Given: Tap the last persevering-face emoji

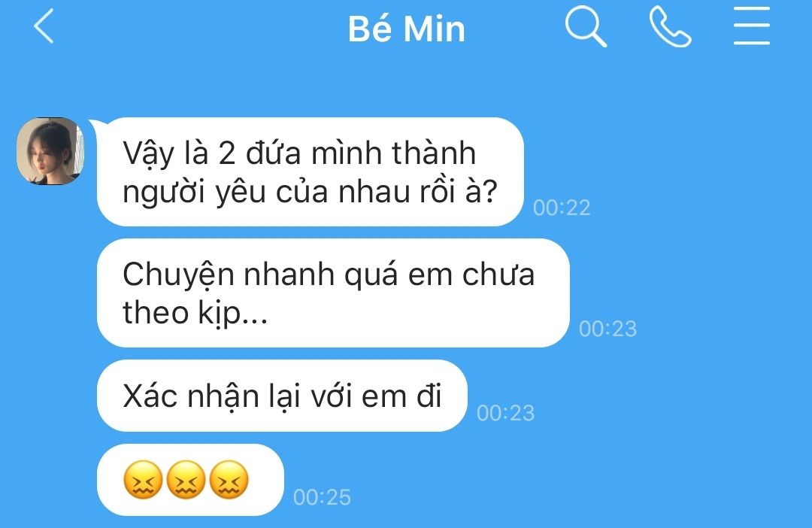Looking at the screenshot, I should click(229, 480).
